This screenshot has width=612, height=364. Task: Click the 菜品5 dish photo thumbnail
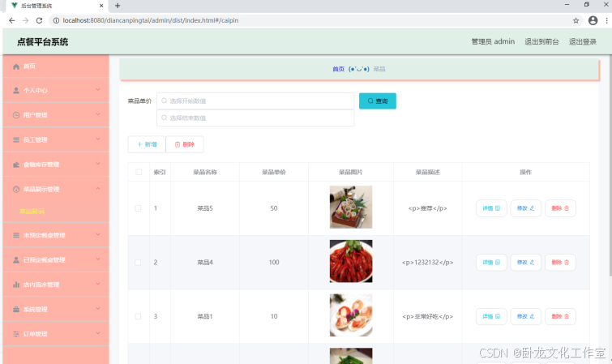point(351,207)
